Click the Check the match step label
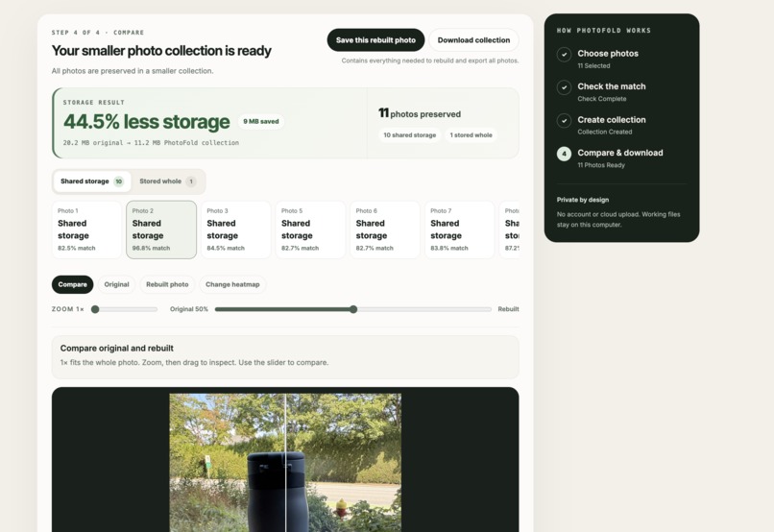This screenshot has height=532, width=774. 612,86
